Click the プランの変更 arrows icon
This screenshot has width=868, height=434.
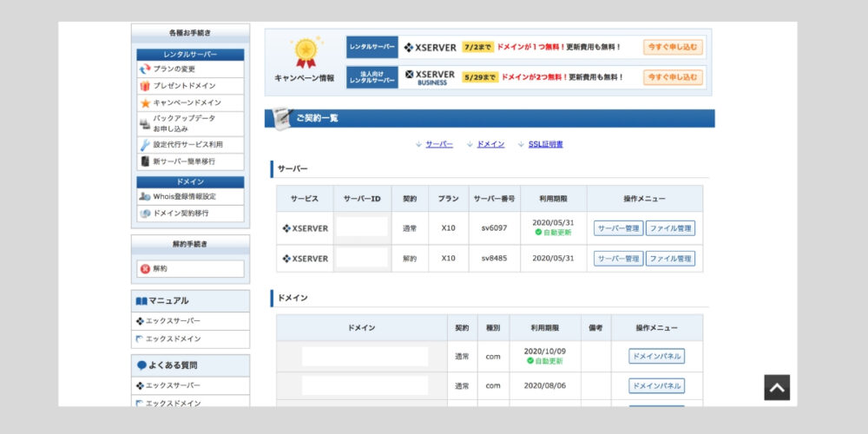click(x=145, y=69)
